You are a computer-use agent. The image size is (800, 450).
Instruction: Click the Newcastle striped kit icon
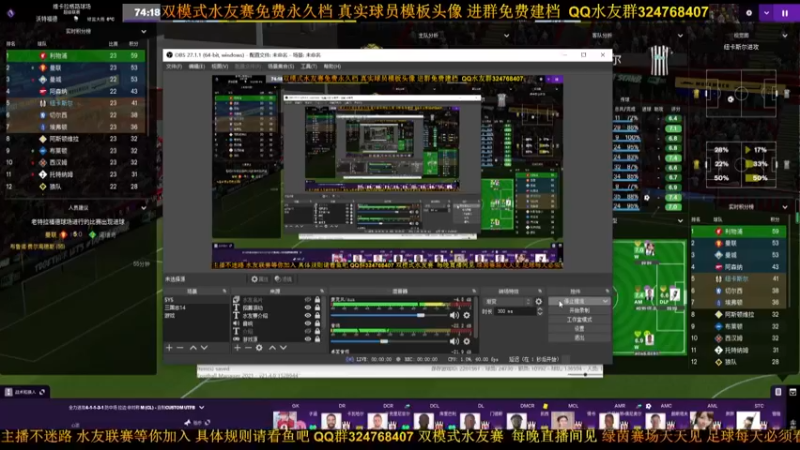point(660,61)
